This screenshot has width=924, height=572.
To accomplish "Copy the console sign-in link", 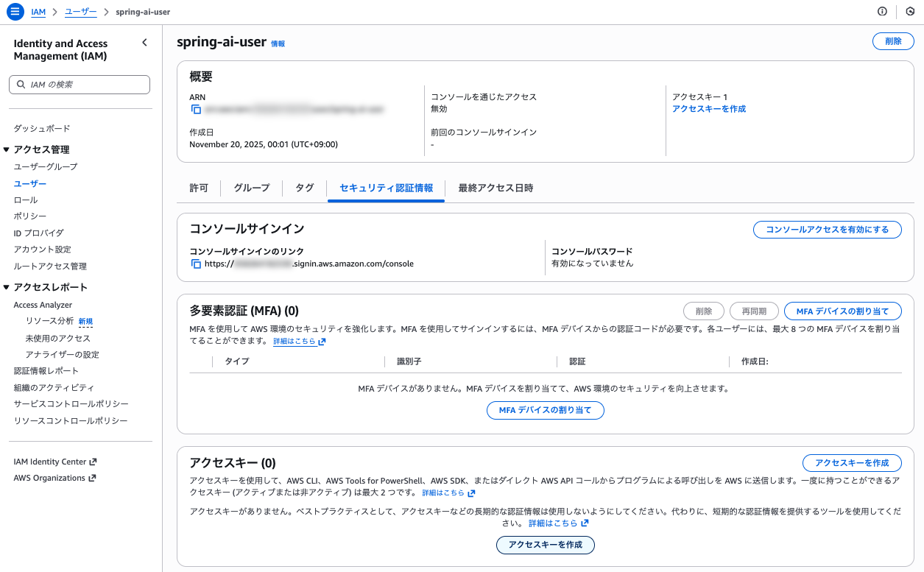I will [196, 264].
